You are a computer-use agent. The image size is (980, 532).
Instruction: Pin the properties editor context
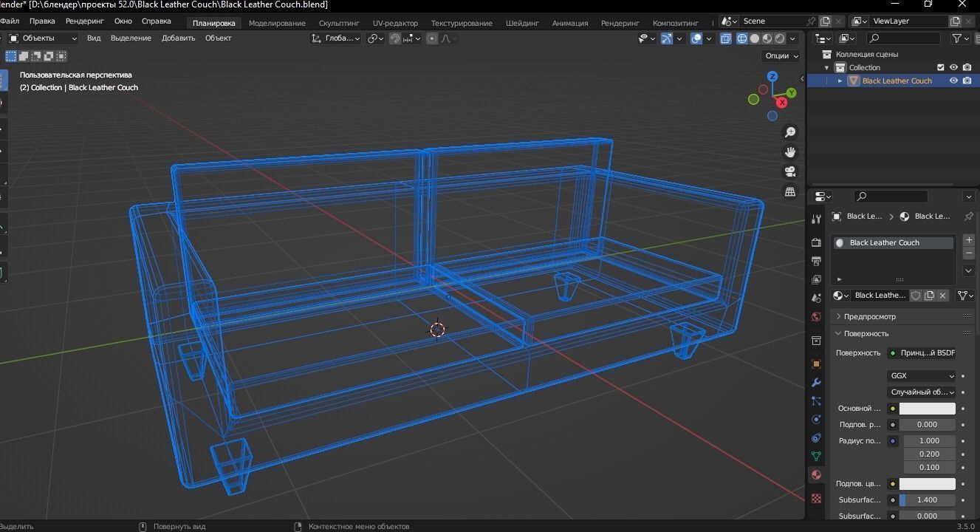969,216
